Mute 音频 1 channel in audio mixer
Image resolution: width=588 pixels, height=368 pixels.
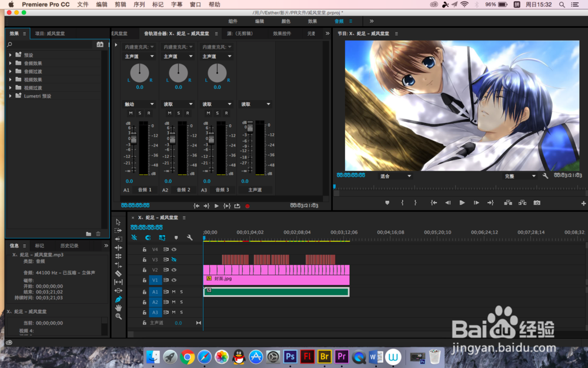pos(131,113)
